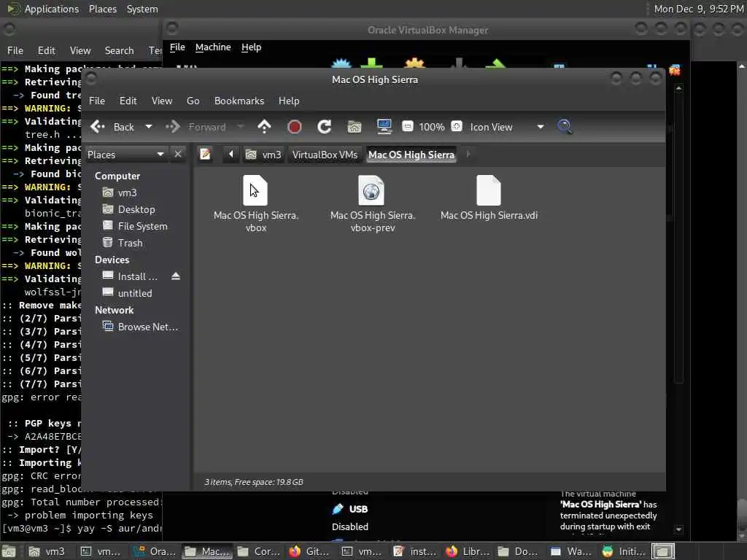This screenshot has width=747, height=560.
Task: Open View menu in terminal window
Action: [x=80, y=50]
